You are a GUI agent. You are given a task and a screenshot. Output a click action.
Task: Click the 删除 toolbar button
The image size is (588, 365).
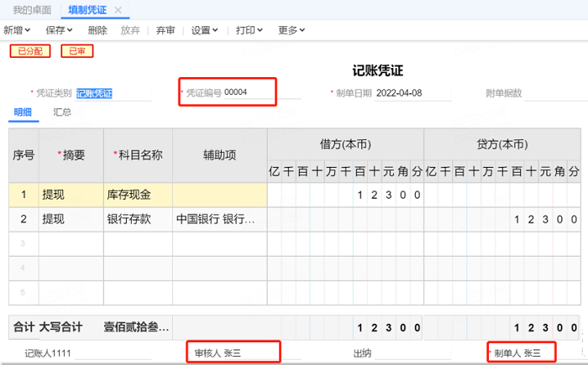coord(97,30)
